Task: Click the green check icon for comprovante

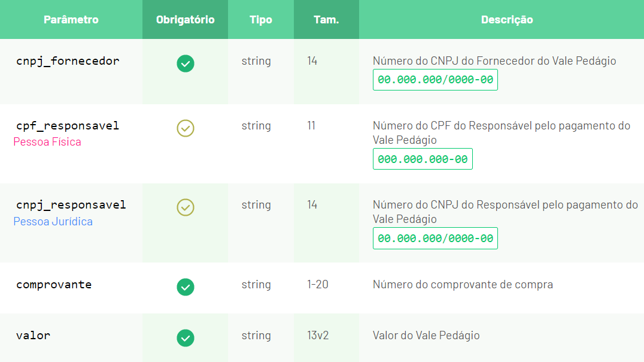Action: coord(185,286)
